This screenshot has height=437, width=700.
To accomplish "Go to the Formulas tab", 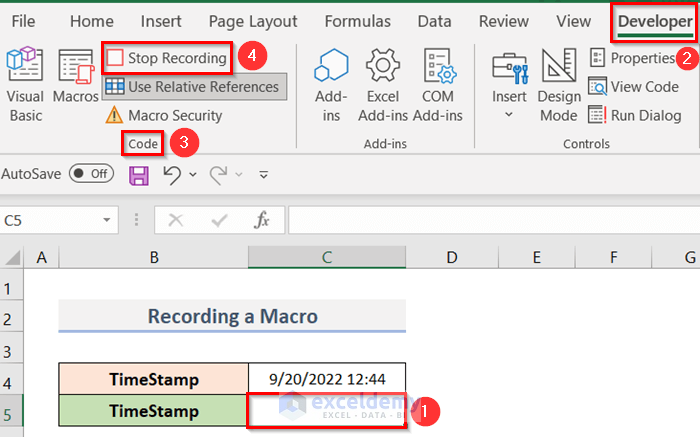I will coord(357,21).
